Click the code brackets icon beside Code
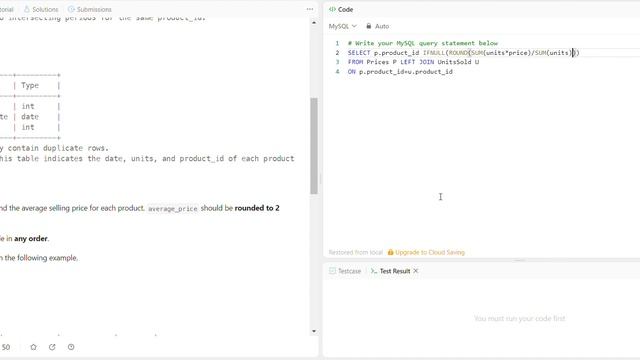This screenshot has width=640, height=360. tap(332, 9)
